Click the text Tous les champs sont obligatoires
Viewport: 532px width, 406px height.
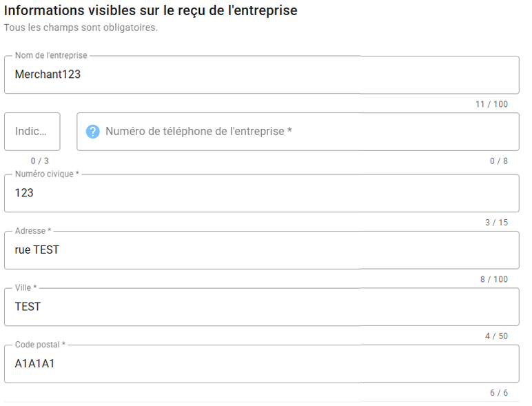[81, 28]
